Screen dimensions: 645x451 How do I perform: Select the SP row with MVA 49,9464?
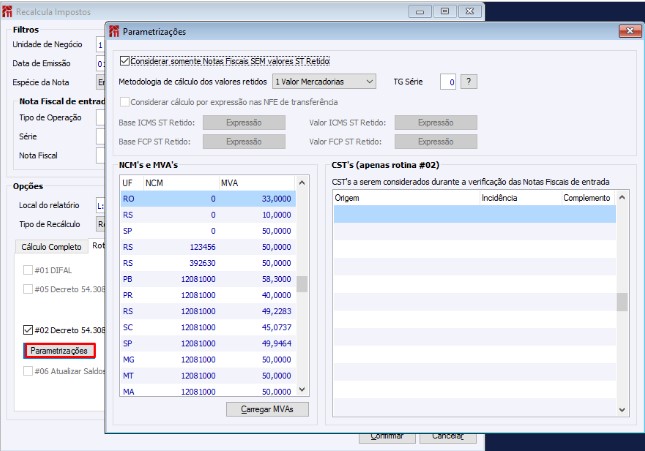click(x=208, y=343)
